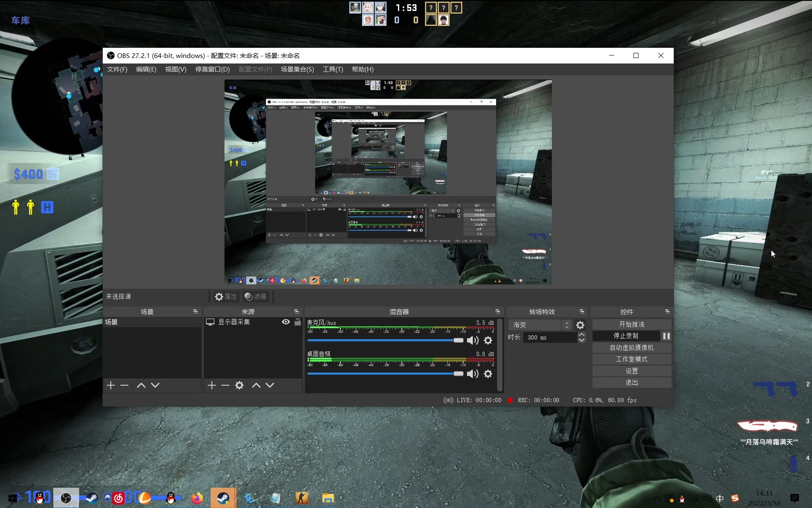Image resolution: width=812 pixels, height=508 pixels.
Task: Click the OBS preview canvas
Action: tap(388, 182)
